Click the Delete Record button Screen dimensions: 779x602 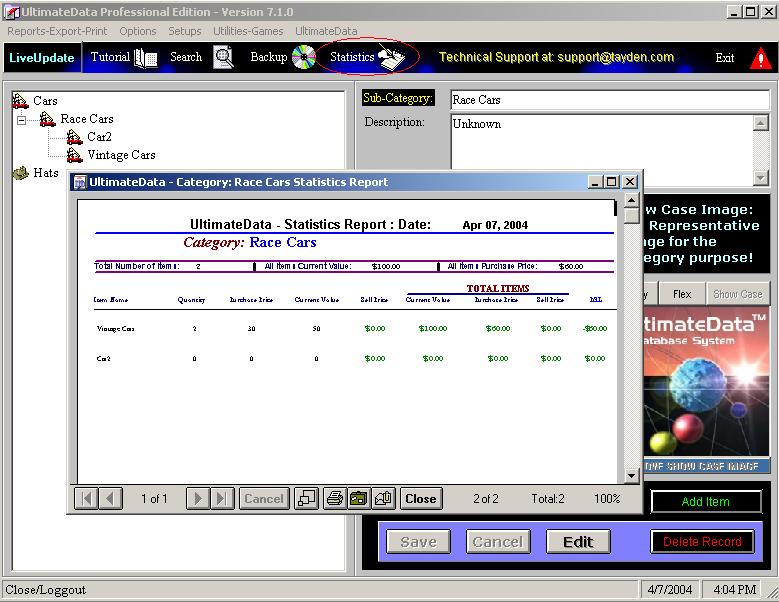702,542
